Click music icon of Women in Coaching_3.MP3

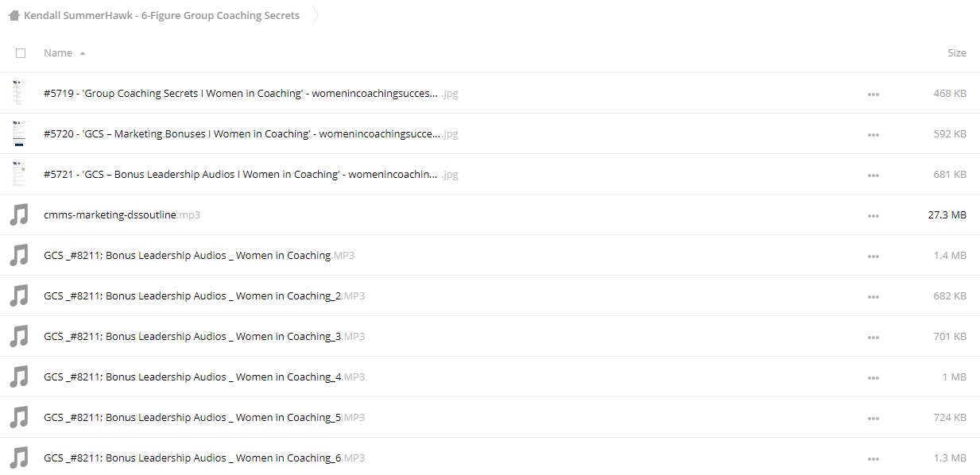click(19, 336)
